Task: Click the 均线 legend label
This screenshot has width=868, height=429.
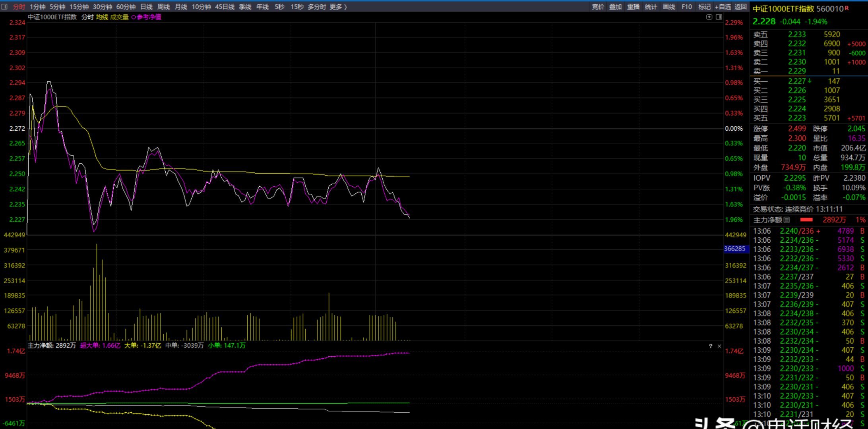Action: (102, 17)
